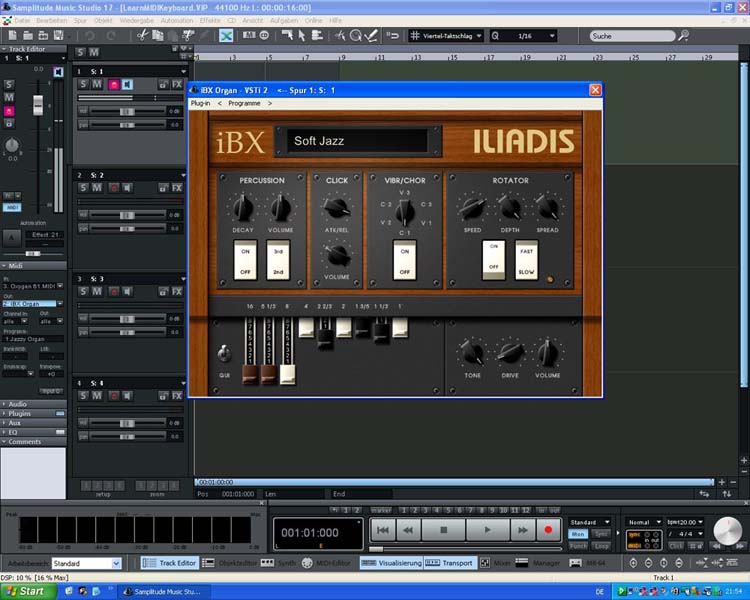Expand the Audio section in Track Editor
750x600 pixels.
coord(33,404)
